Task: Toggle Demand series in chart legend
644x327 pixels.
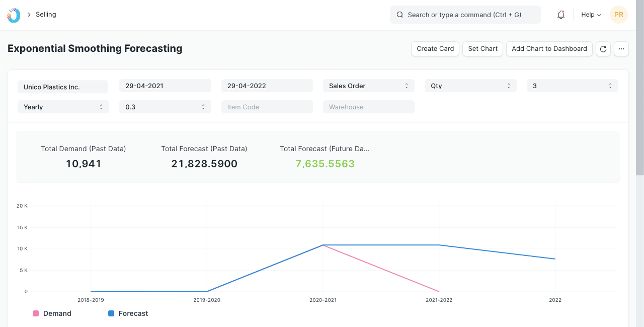Action: pyautogui.click(x=52, y=313)
